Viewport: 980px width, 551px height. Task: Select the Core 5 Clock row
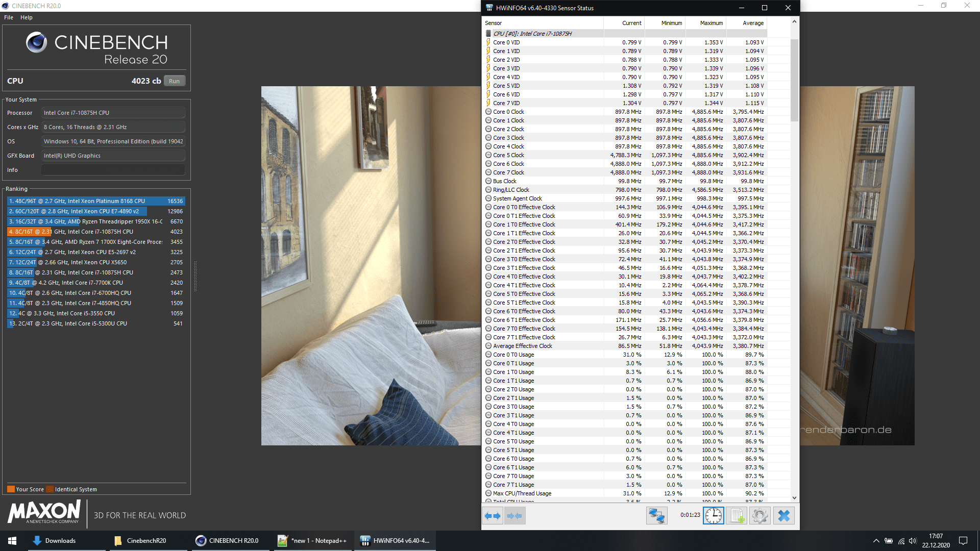click(625, 155)
